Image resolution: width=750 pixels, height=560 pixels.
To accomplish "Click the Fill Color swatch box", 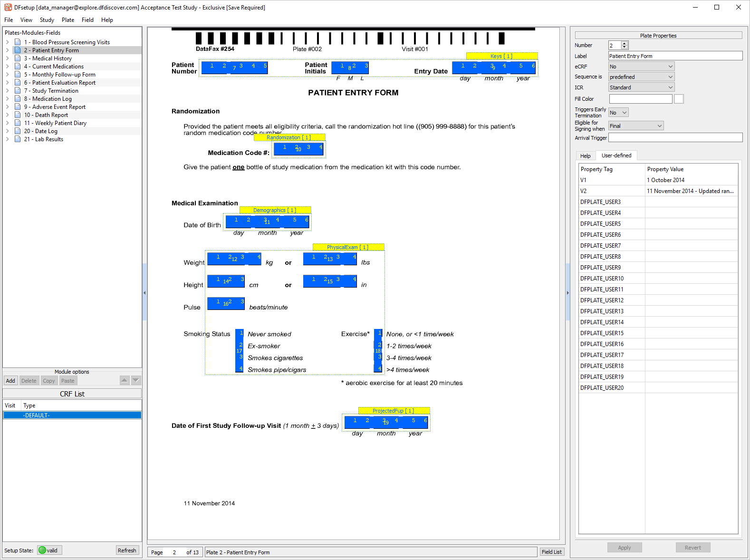I will pos(679,99).
